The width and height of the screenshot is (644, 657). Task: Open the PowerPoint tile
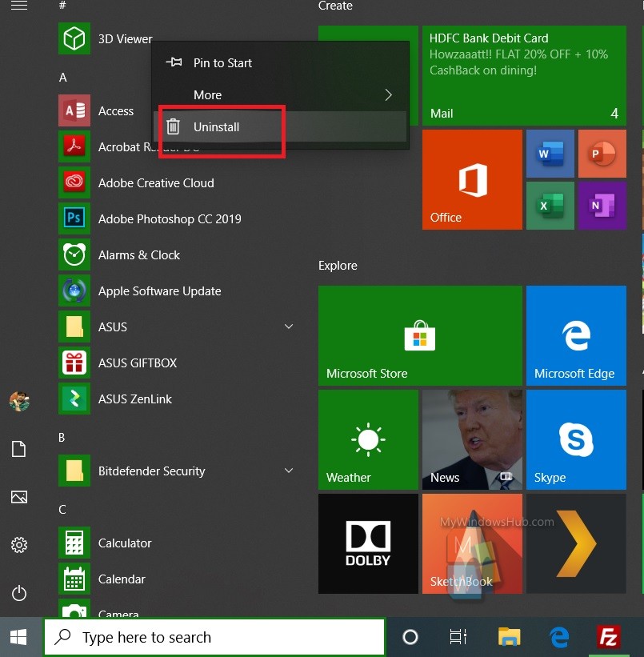click(602, 154)
